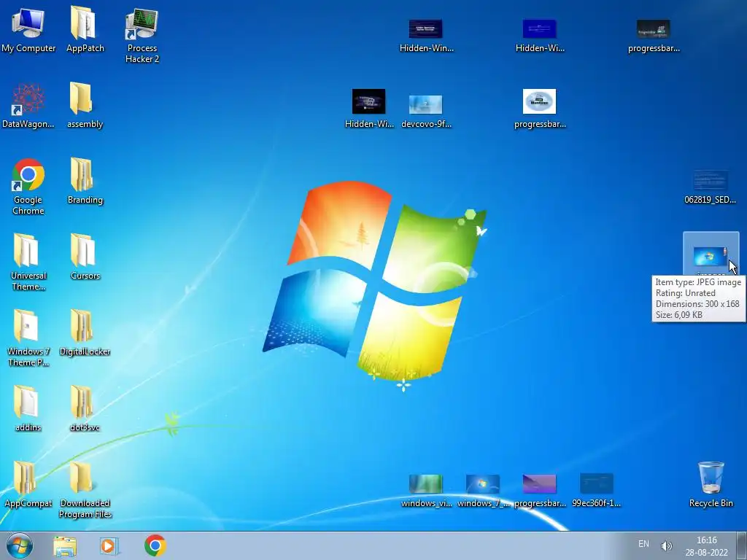Open Windows Explorer from the taskbar
The height and width of the screenshot is (560, 747).
coord(65,545)
